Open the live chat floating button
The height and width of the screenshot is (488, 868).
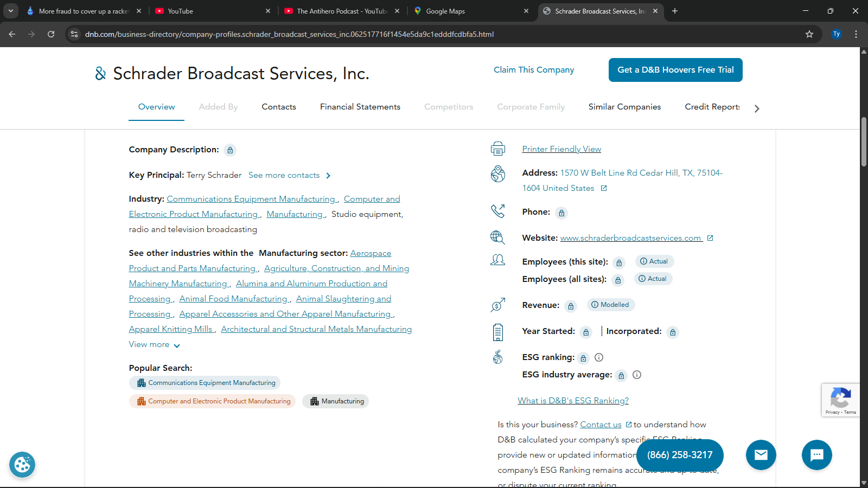coord(817,455)
